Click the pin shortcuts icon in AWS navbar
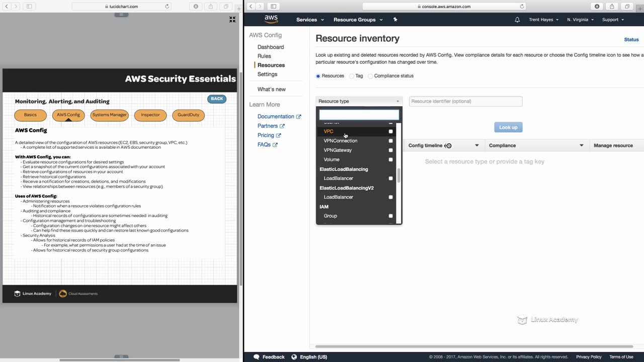The width and height of the screenshot is (644, 362). coord(395,20)
